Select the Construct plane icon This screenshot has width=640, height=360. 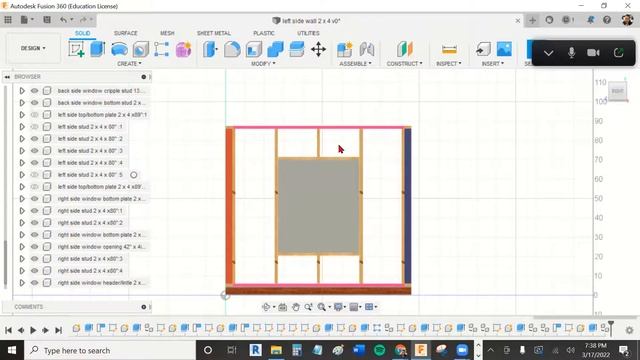click(404, 49)
